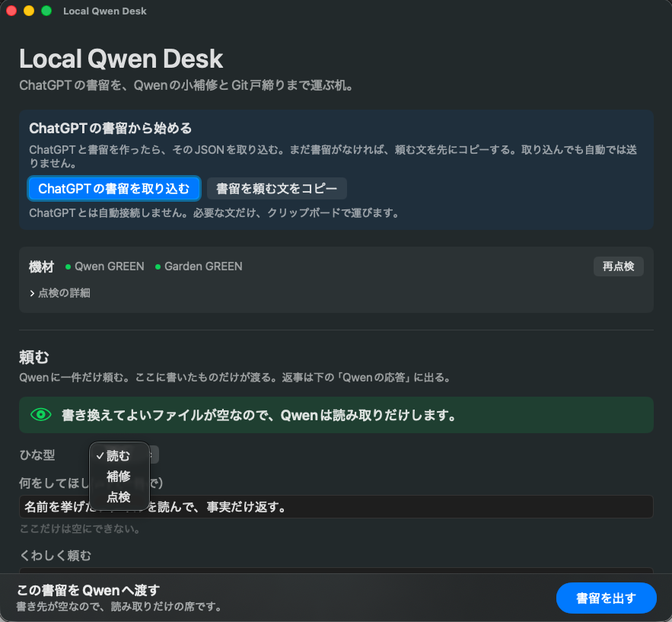The width and height of the screenshot is (672, 622).
Task: Click 書留を頼む文をコピー button
Action: click(x=277, y=189)
